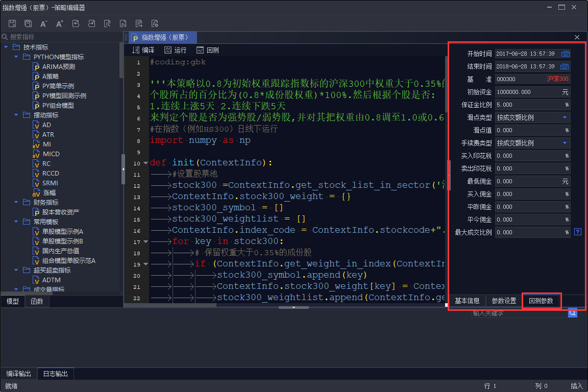Click 编译 to compile the strategy
The image size is (588, 392).
[143, 50]
